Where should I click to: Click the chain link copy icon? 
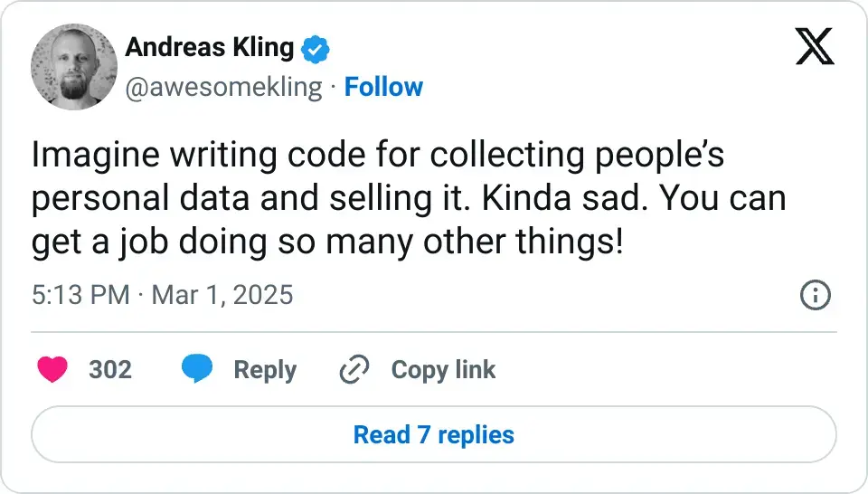pyautogui.click(x=354, y=369)
